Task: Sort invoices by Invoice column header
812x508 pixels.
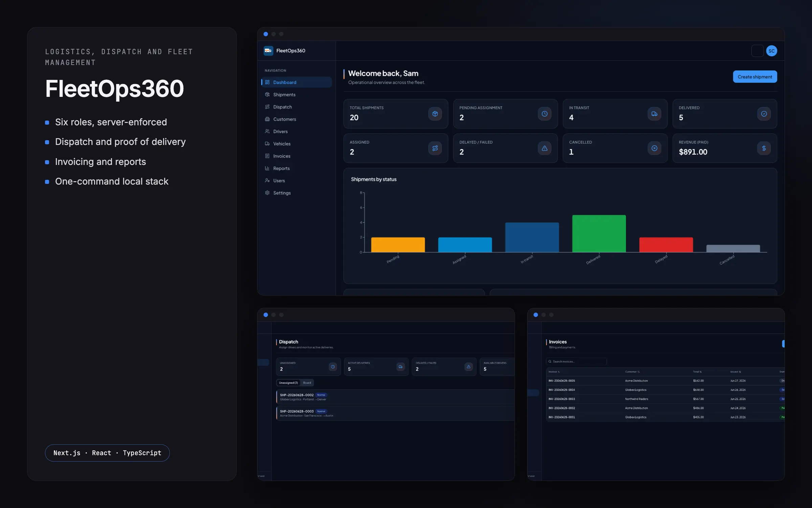Action: tap(554, 372)
